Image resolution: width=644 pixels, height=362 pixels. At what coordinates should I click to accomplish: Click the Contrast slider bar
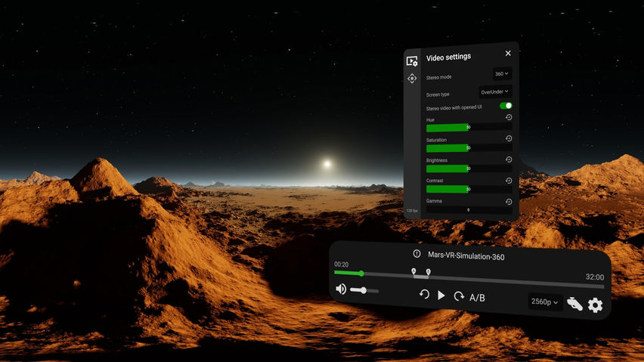point(469,189)
